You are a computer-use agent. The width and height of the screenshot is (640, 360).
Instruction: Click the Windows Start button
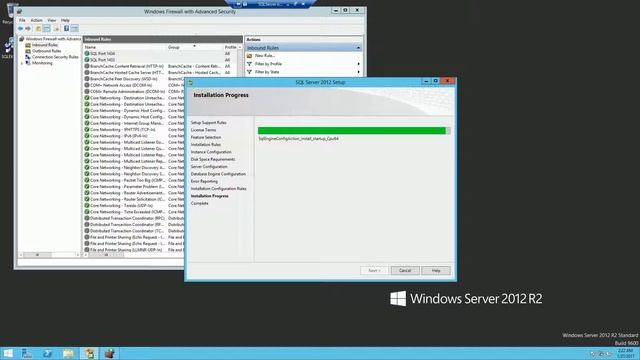8,353
